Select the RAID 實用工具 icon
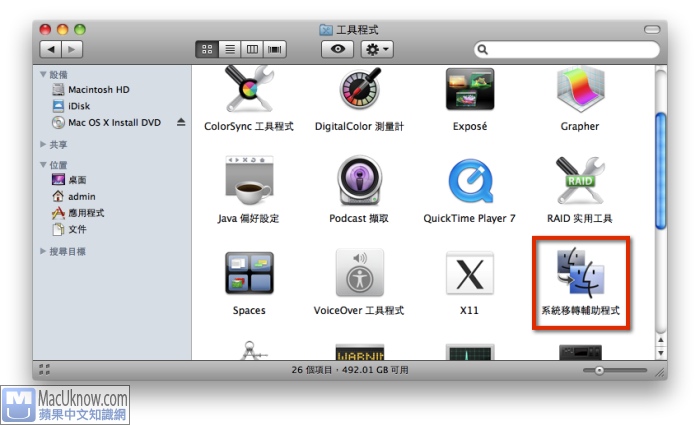The height and width of the screenshot is (425, 700). click(x=579, y=181)
